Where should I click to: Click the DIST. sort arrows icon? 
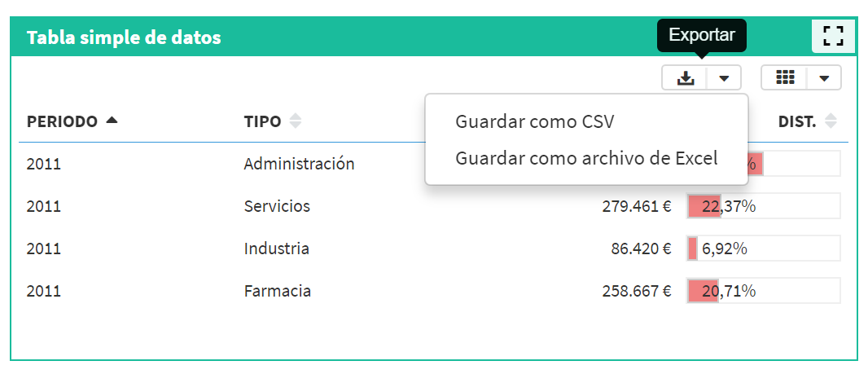click(x=831, y=121)
